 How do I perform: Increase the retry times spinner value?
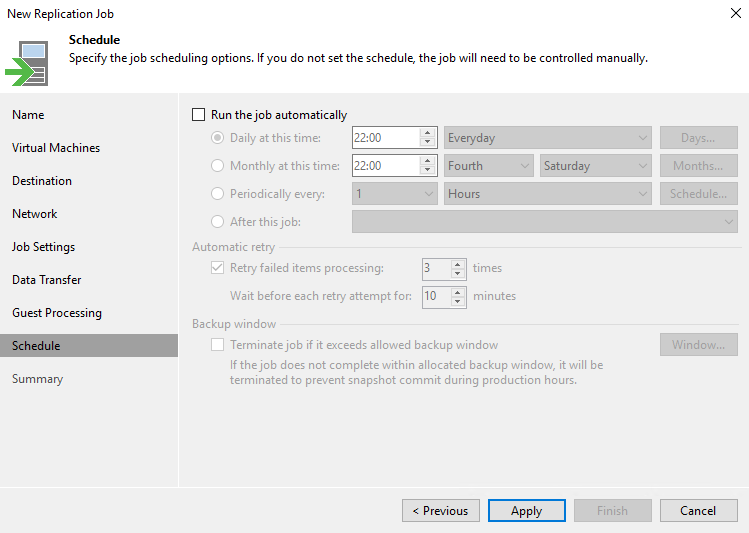click(458, 263)
